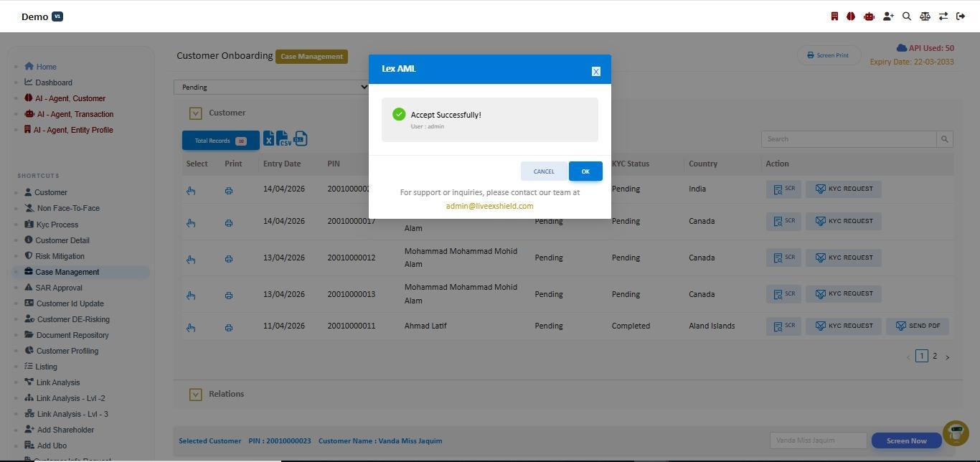Open the add-user icon in top bar
This screenshot has width=980, height=462.
[x=888, y=16]
